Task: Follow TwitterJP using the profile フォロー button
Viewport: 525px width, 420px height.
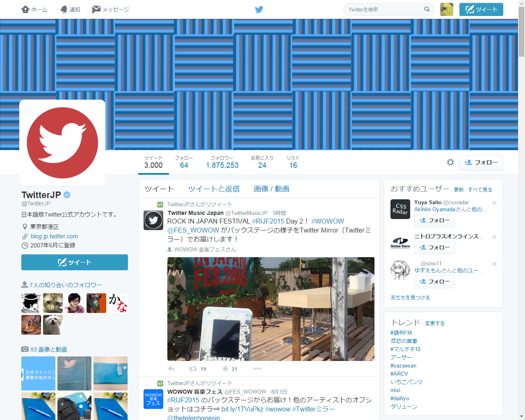Action: pyautogui.click(x=481, y=163)
